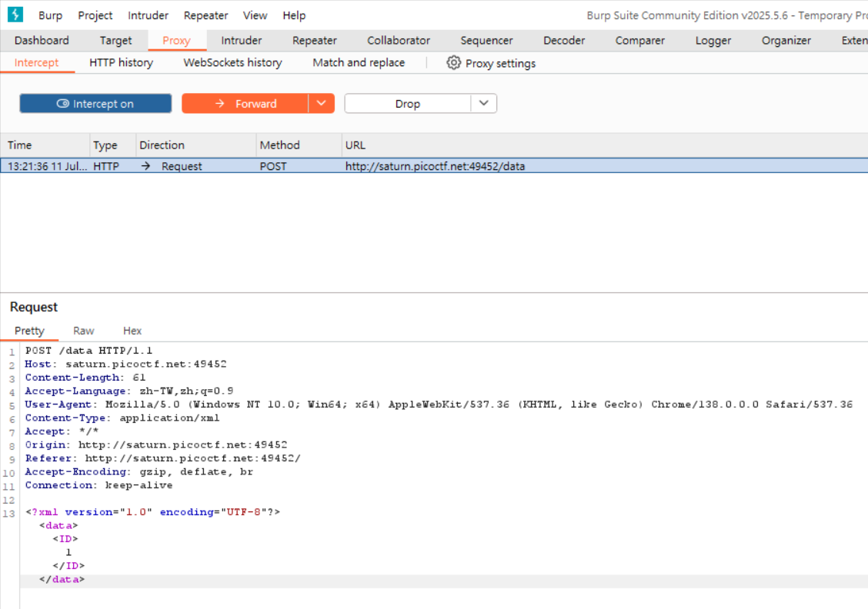Viewport: 868px width, 609px height.
Task: Click the ID value 1 in body
Action: click(x=68, y=553)
